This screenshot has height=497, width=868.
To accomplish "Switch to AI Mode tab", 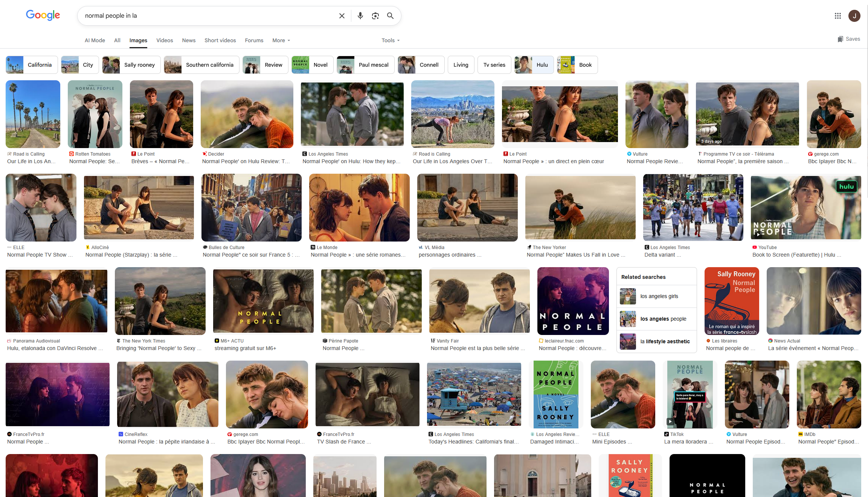I will point(95,40).
